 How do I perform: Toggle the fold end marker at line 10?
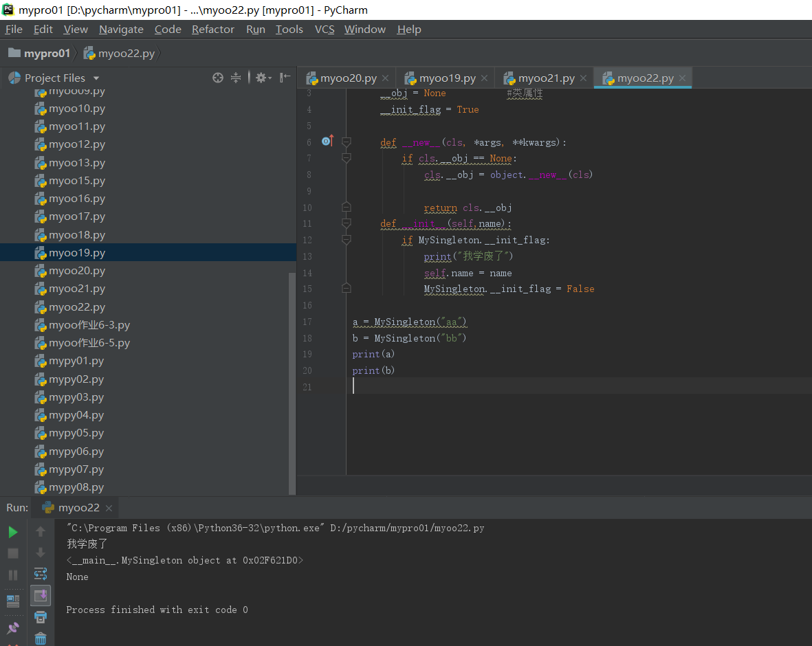click(x=347, y=207)
